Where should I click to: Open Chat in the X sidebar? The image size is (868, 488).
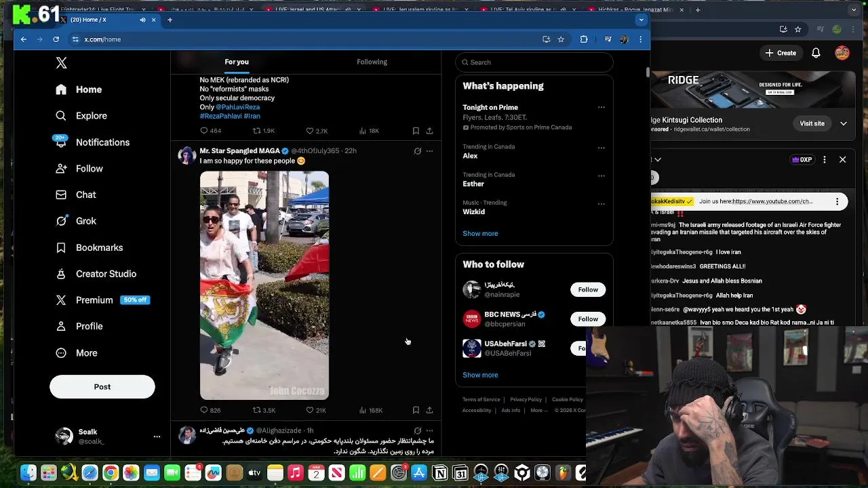pos(76,195)
